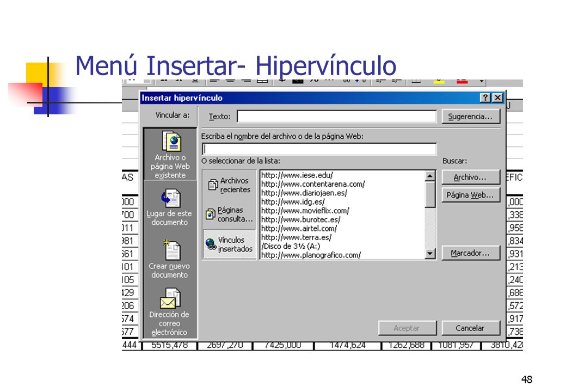This screenshot has width=566, height=392.
Task: Select http://www.movieflix.com/ entry
Action: tap(305, 211)
